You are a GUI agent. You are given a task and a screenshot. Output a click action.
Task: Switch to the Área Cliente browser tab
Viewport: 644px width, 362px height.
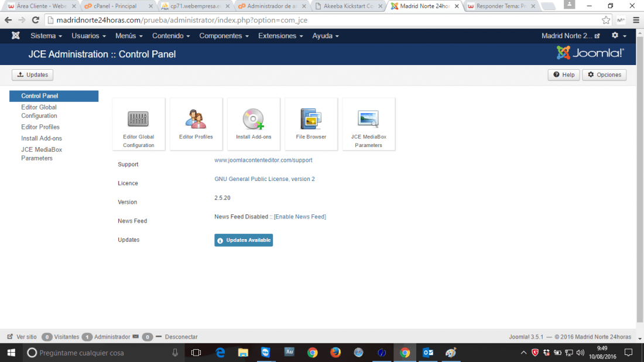41,6
